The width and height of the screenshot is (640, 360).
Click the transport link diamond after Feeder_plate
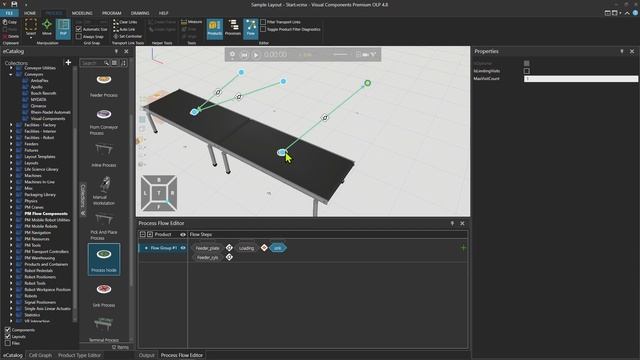coord(229,248)
